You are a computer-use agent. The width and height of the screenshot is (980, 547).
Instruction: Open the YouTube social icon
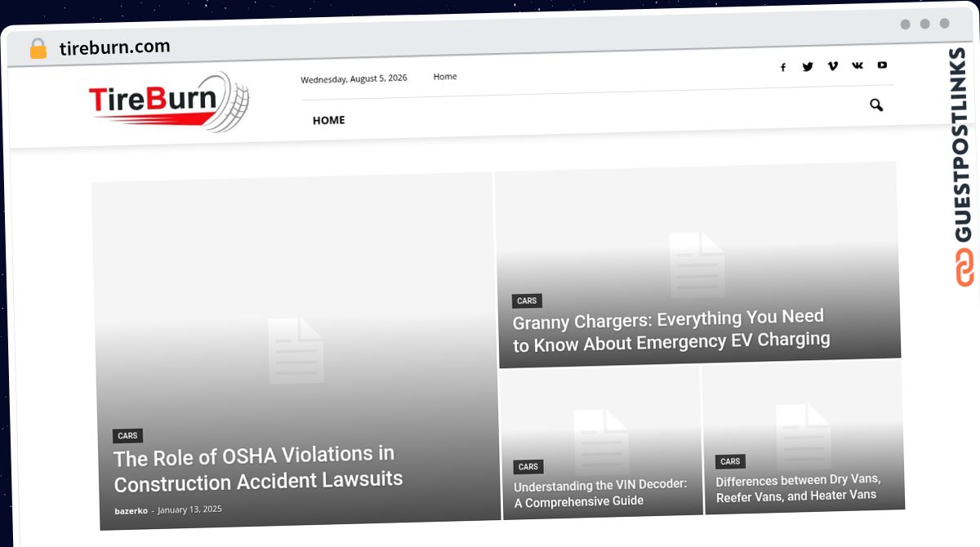click(x=882, y=64)
